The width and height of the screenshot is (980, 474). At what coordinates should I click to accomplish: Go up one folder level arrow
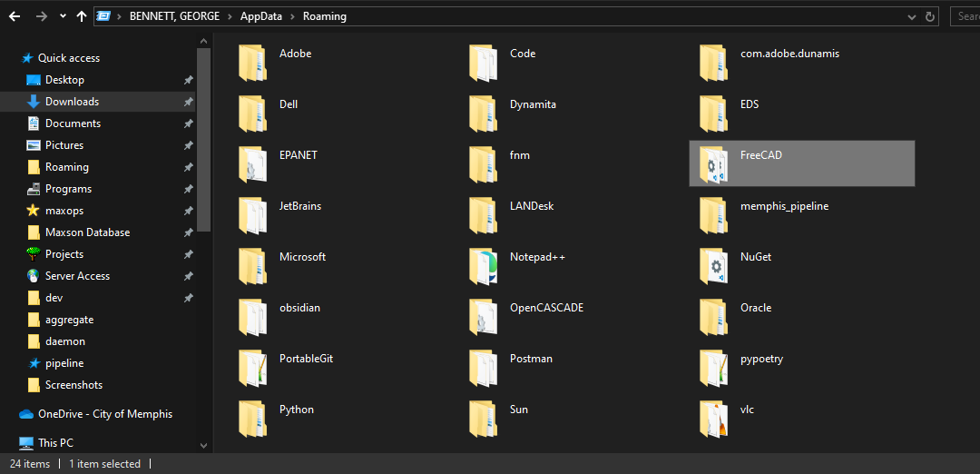(x=83, y=16)
